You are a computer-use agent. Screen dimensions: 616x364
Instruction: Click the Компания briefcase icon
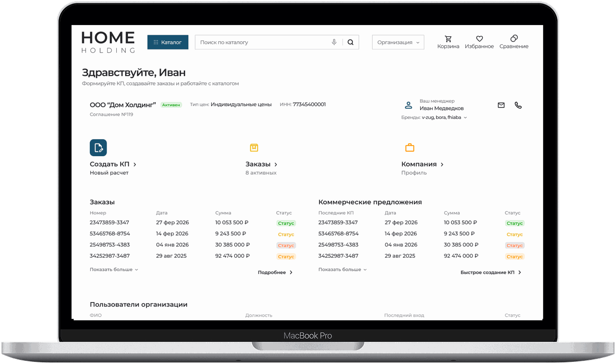pyautogui.click(x=410, y=147)
